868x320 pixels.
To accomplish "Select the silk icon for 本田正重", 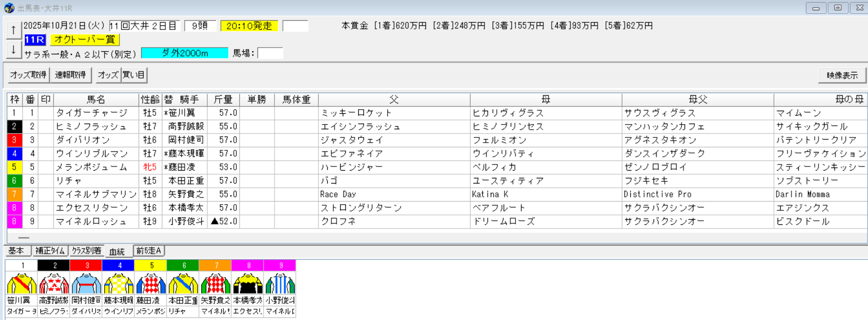I will pyautogui.click(x=183, y=284).
